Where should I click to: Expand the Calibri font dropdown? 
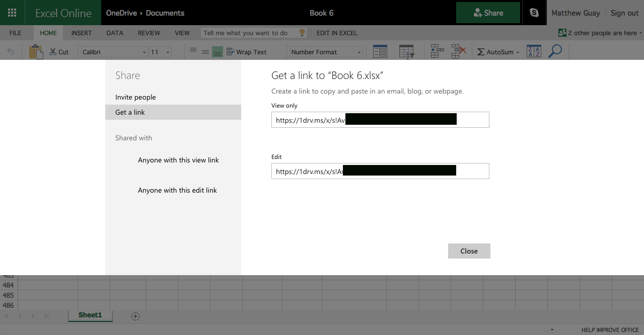coord(144,52)
